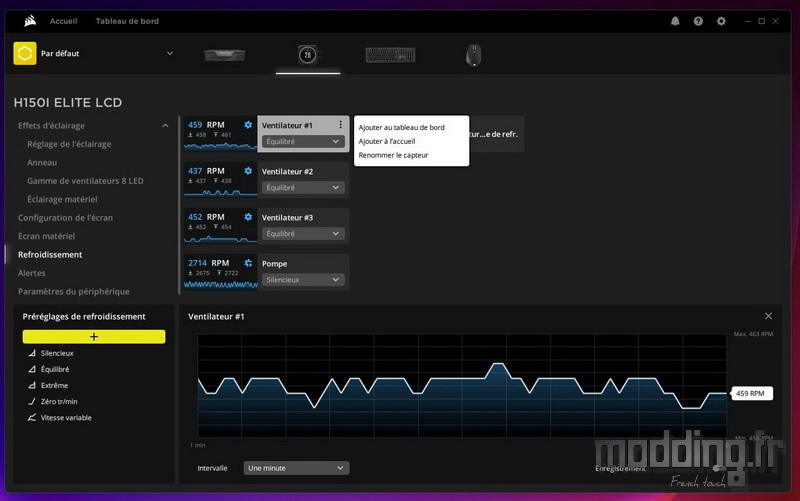Select the Zéro tr/min cooling preset

click(x=59, y=402)
